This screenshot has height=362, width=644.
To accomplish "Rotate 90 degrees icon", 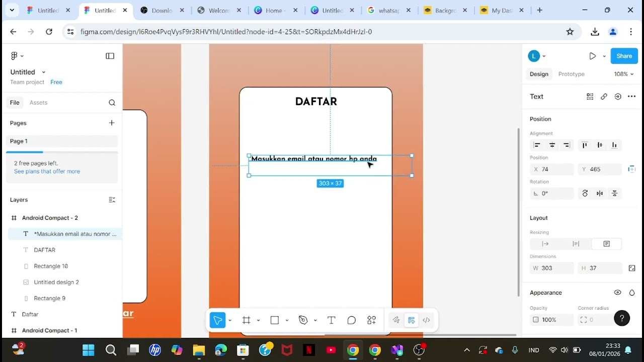I will tap(585, 193).
